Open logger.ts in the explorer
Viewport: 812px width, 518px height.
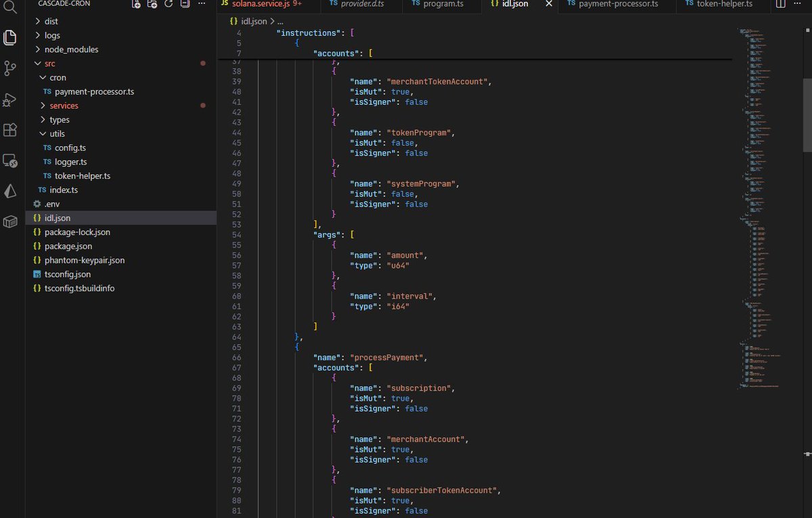pyautogui.click(x=70, y=162)
